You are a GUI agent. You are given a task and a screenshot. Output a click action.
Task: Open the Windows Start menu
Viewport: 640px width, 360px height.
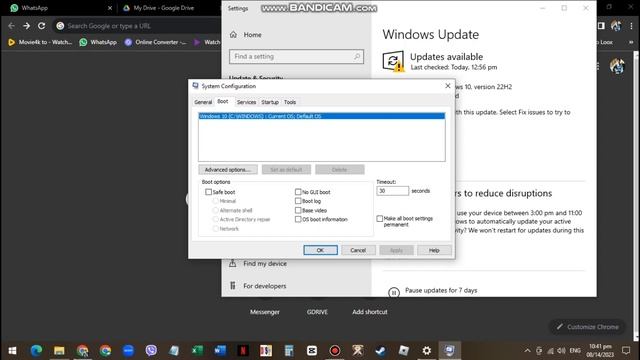(12, 350)
